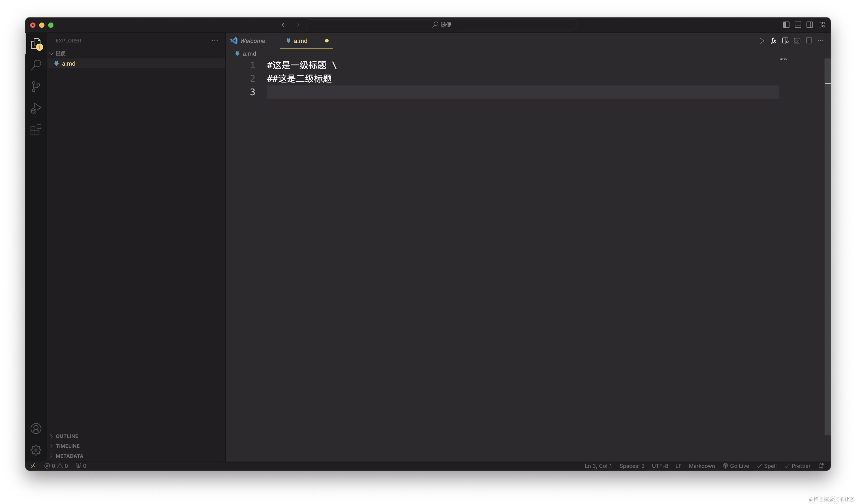This screenshot has width=856, height=504.
Task: Open Source Control view
Action: [36, 87]
